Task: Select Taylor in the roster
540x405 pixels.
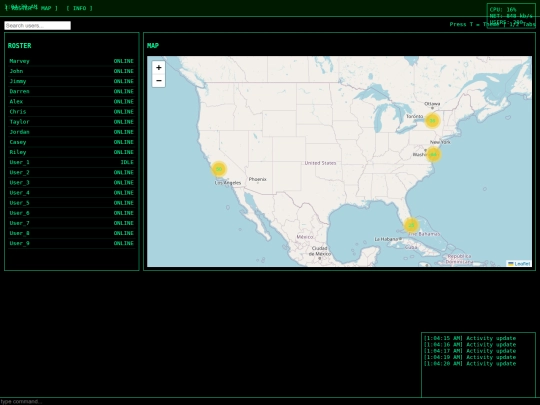Action: pyautogui.click(x=72, y=122)
